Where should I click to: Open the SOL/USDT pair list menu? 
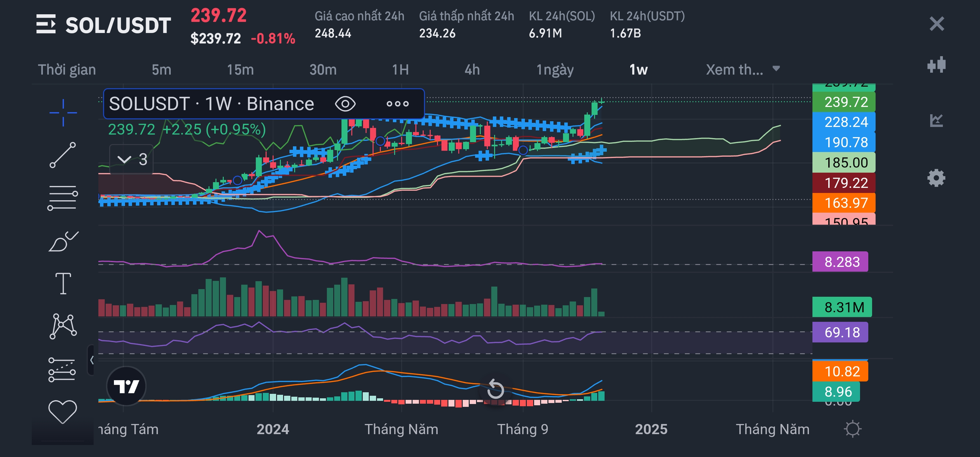[46, 24]
